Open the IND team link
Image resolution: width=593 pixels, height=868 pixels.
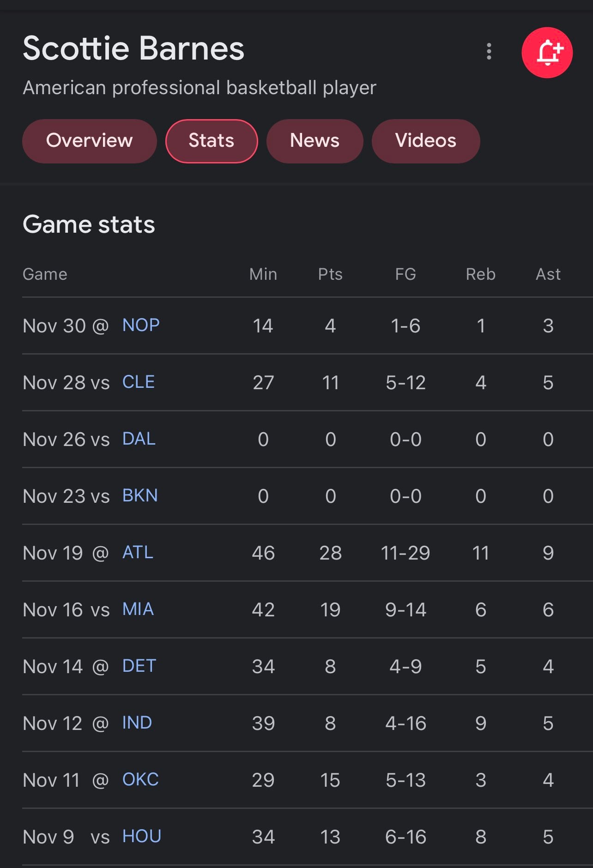tap(137, 723)
